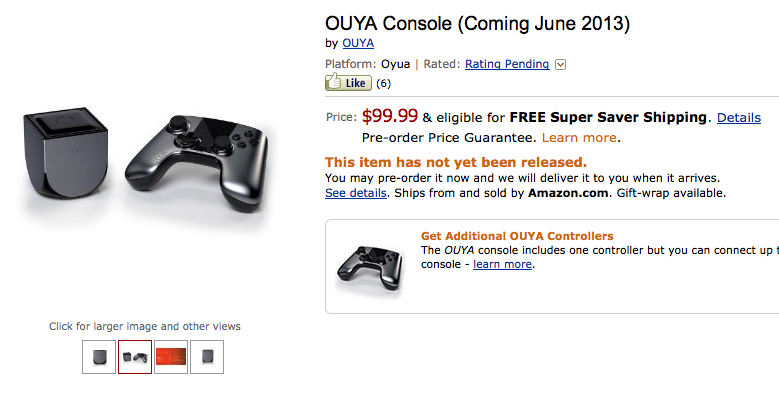Open the See details link

click(x=356, y=193)
